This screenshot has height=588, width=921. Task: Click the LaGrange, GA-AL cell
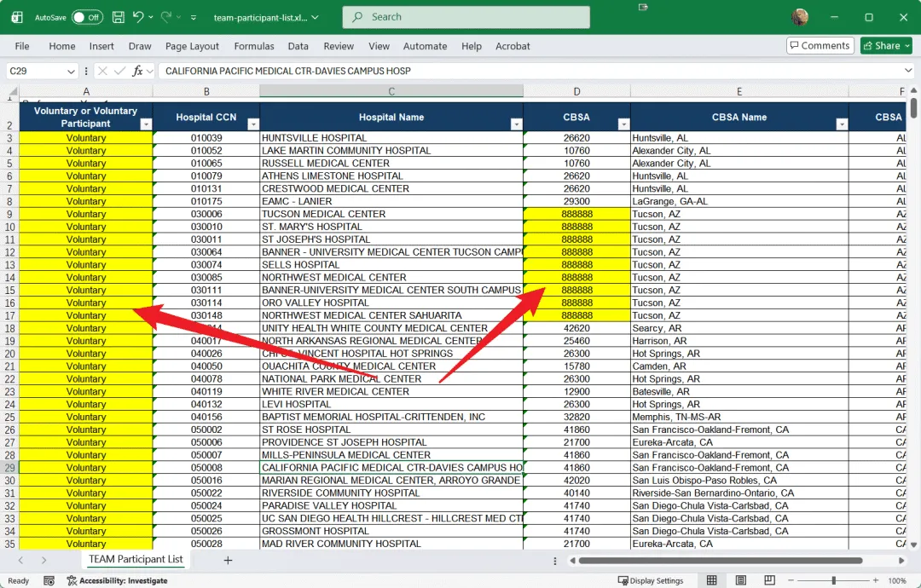[739, 201]
